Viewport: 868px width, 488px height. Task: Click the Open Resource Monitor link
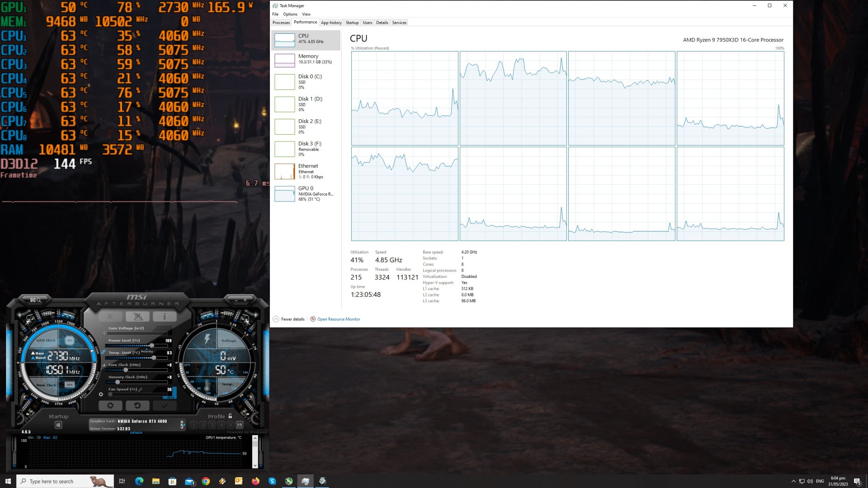coord(339,319)
